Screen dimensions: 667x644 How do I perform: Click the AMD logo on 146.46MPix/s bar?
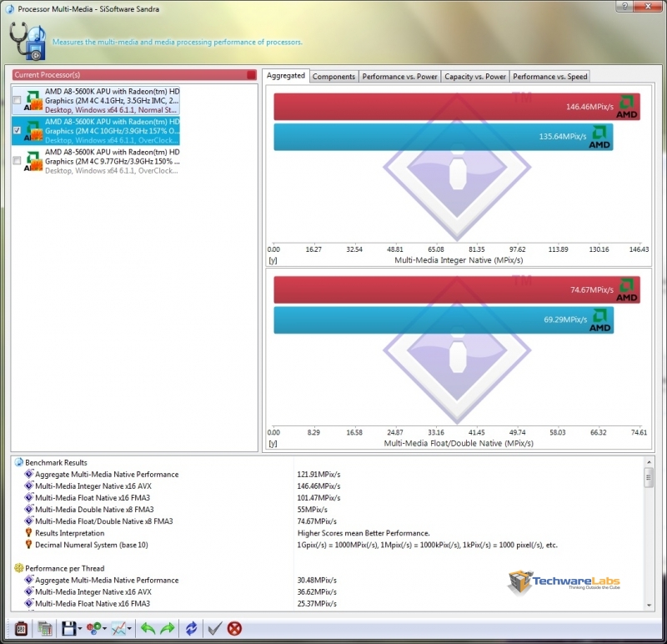click(x=627, y=107)
